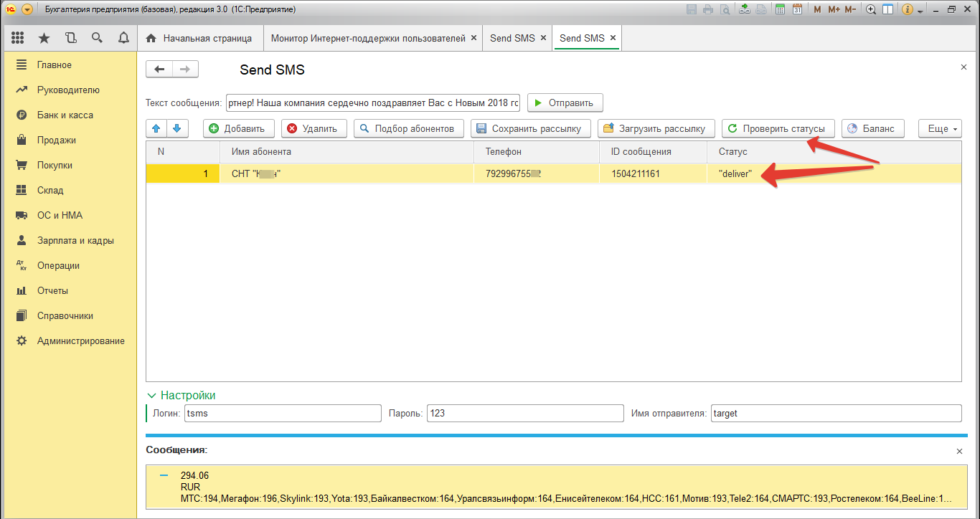Open the Руководителю section
The image size is (980, 519).
click(70, 90)
